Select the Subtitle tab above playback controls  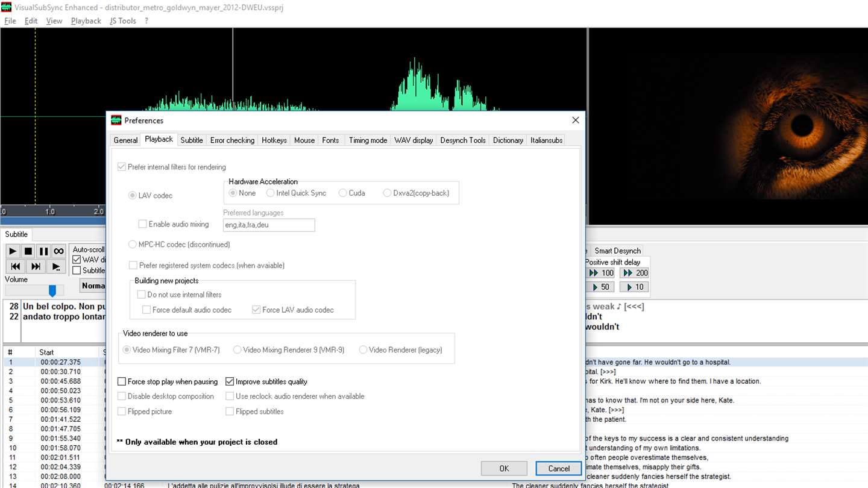point(16,234)
